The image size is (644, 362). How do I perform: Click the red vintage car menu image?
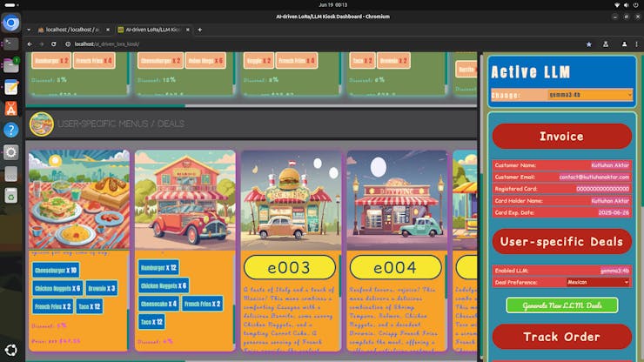[x=184, y=200]
